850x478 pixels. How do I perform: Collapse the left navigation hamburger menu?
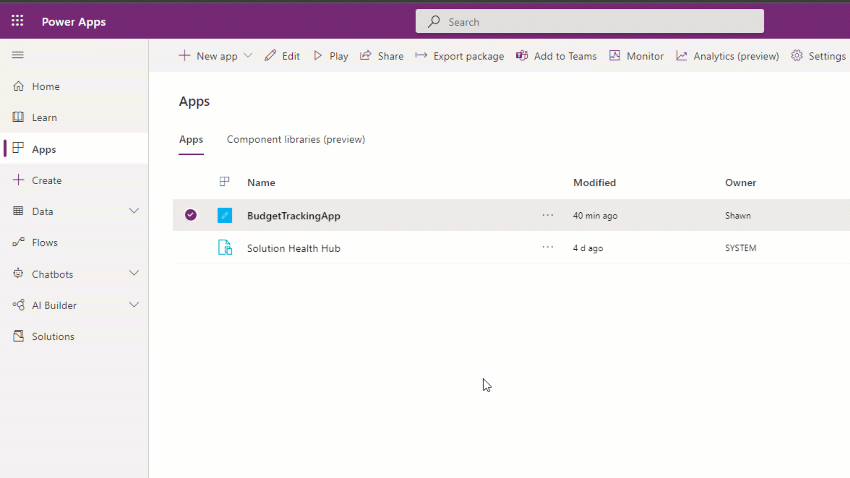(18, 55)
